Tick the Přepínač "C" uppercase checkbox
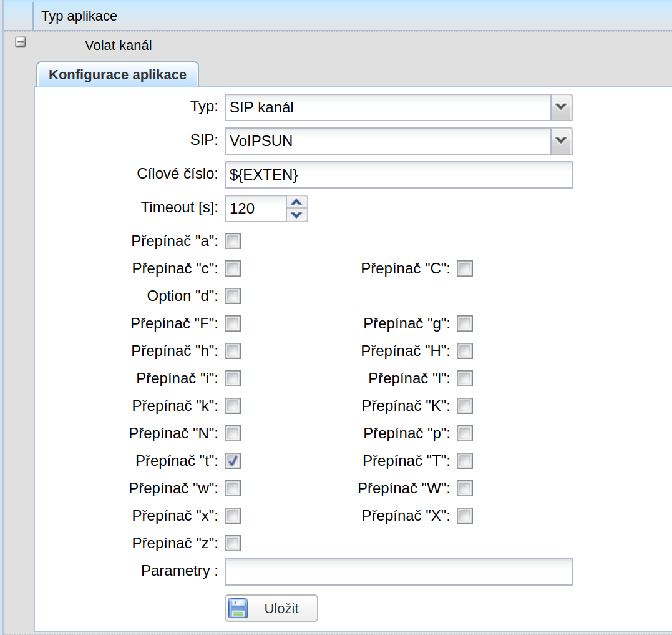672x635 pixels. (x=465, y=268)
